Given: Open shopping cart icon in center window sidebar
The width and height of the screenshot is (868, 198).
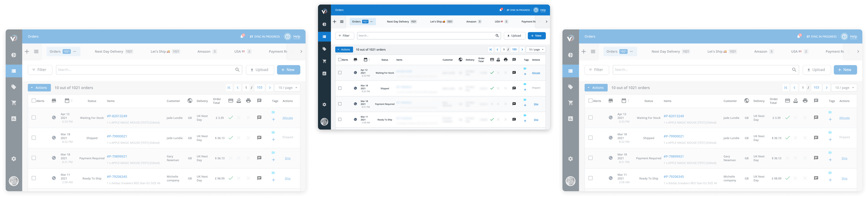Looking at the screenshot, I should click(x=324, y=61).
